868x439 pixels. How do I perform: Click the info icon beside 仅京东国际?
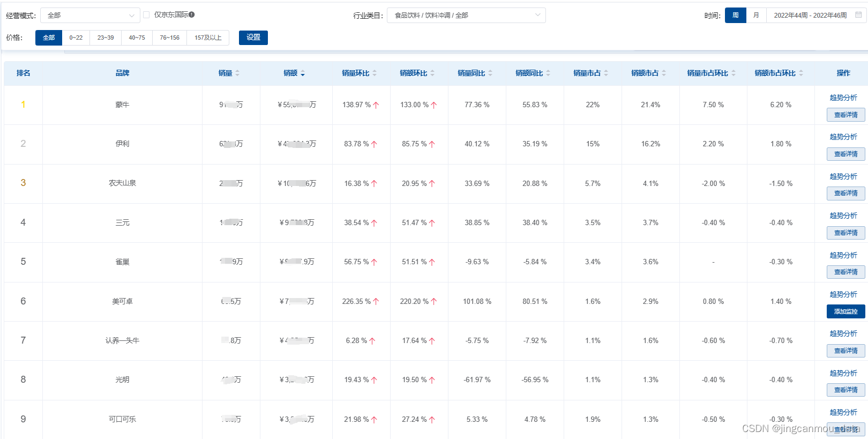[192, 15]
